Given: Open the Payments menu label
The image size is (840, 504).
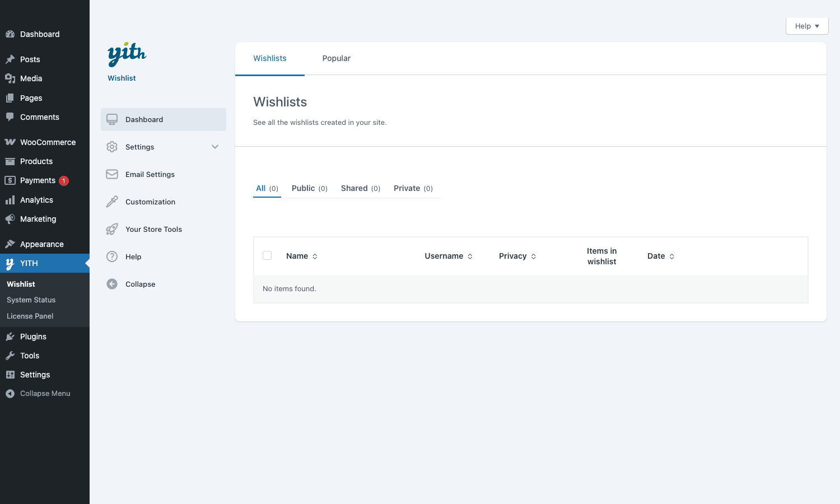Looking at the screenshot, I should click(x=38, y=180).
